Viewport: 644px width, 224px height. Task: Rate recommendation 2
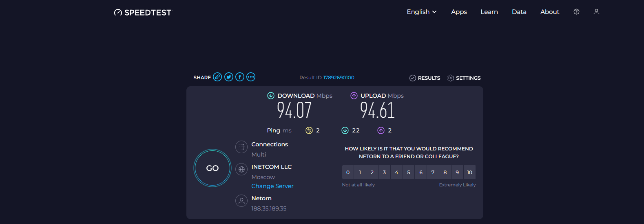[x=372, y=172]
